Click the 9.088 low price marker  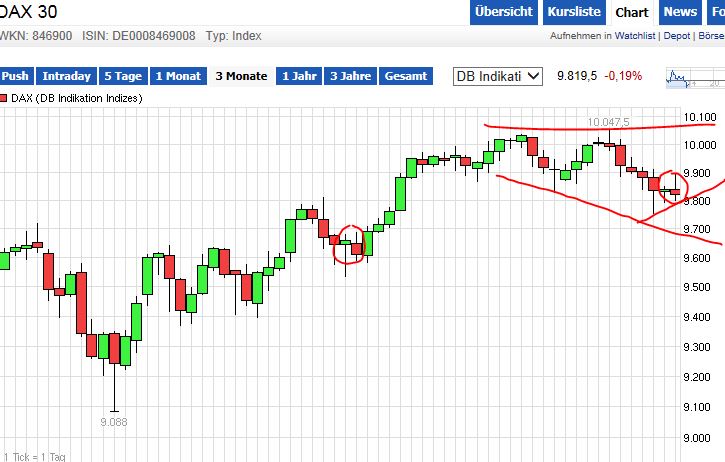coord(113,422)
